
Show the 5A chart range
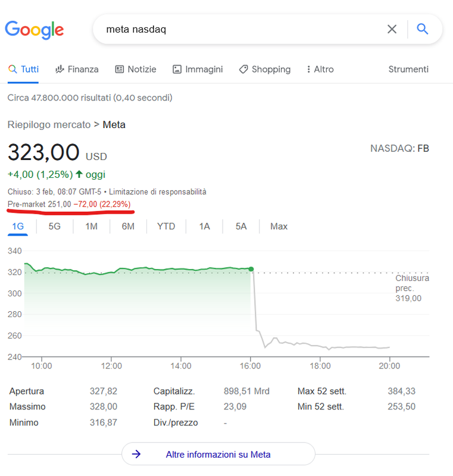(241, 227)
